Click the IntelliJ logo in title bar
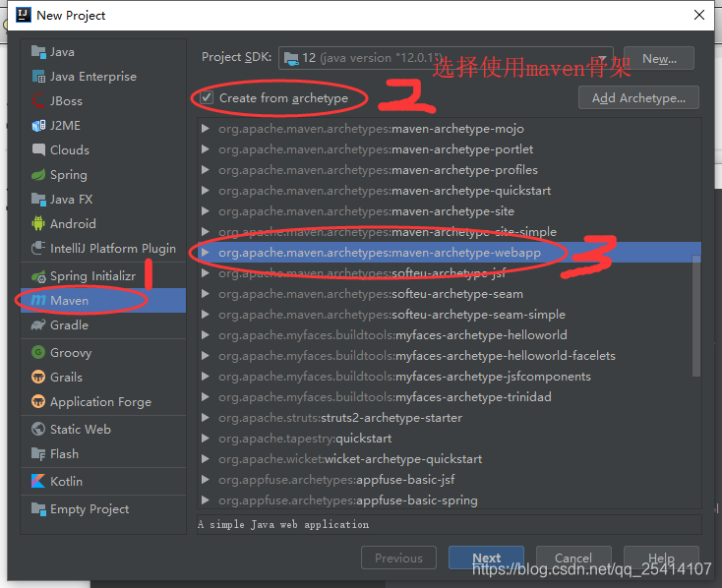The image size is (722, 588). pos(23,15)
